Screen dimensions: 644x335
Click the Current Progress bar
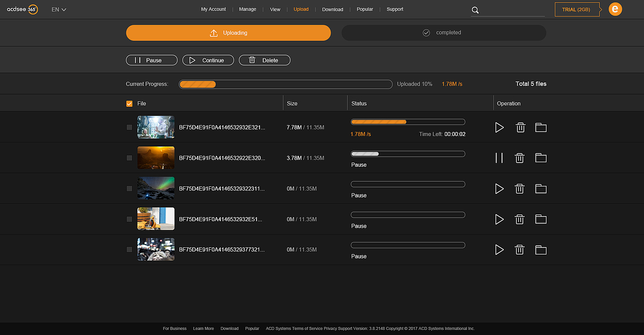coord(285,84)
